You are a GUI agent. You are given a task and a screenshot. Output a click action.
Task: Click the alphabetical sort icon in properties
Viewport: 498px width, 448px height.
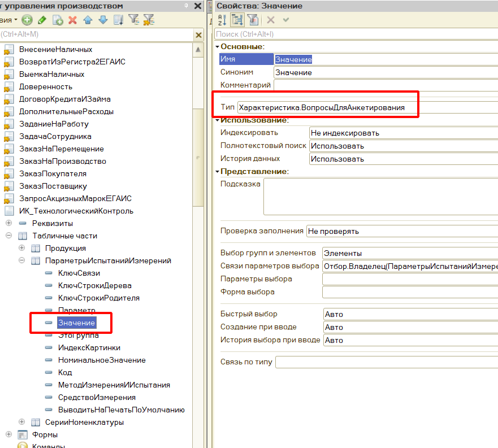222,20
